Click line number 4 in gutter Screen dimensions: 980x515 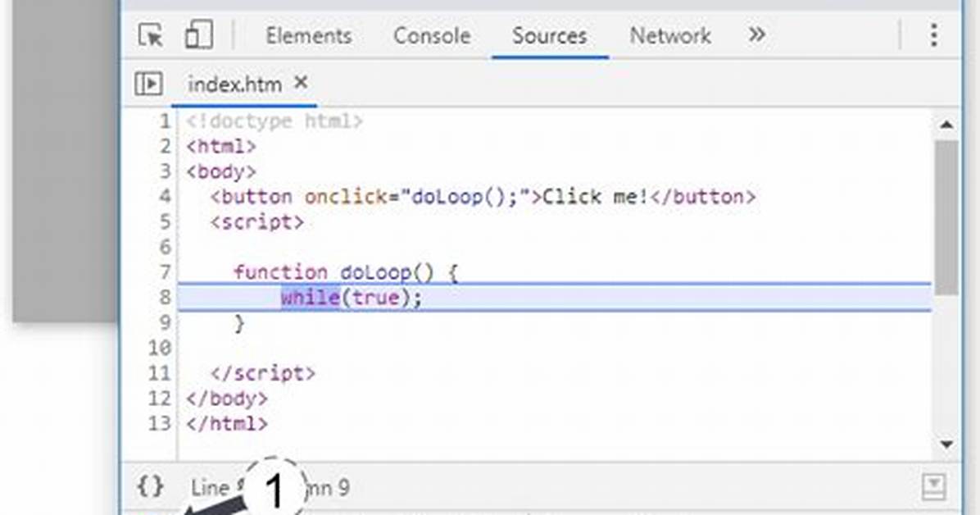(165, 197)
